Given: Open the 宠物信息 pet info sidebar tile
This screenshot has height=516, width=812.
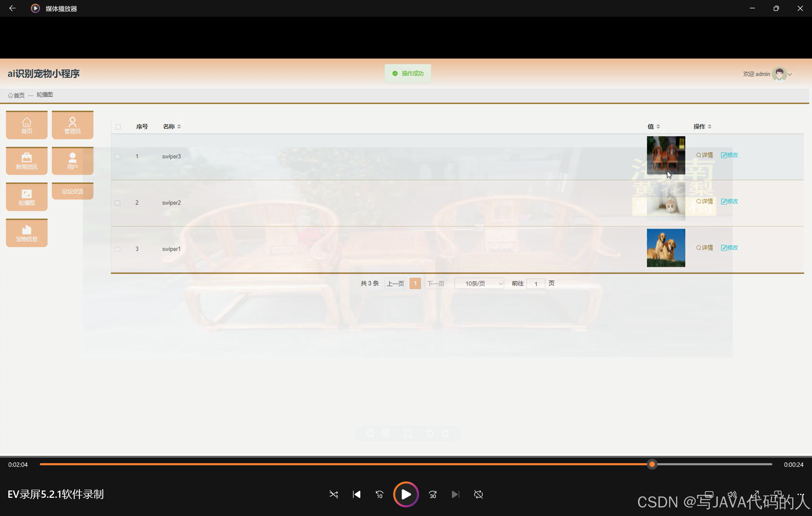Looking at the screenshot, I should pos(27,233).
